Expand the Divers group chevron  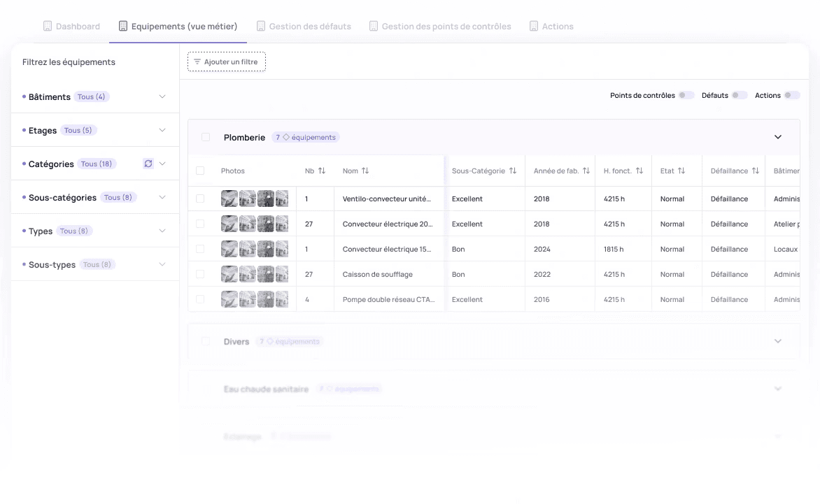[777, 341]
